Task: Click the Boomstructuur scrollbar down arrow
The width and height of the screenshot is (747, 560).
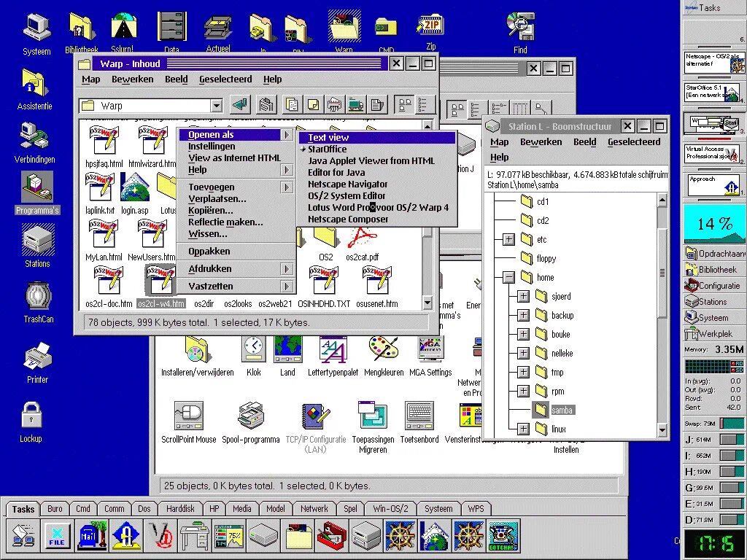Action: coord(662,430)
